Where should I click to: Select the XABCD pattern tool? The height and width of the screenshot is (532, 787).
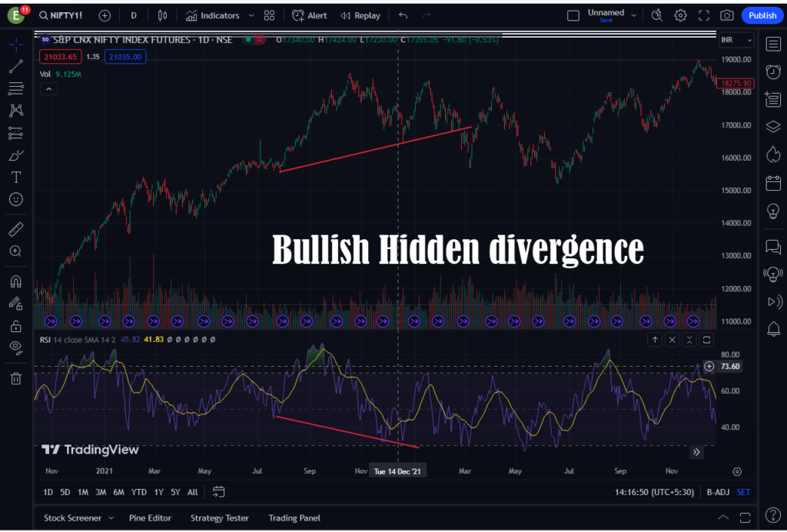tap(16, 111)
